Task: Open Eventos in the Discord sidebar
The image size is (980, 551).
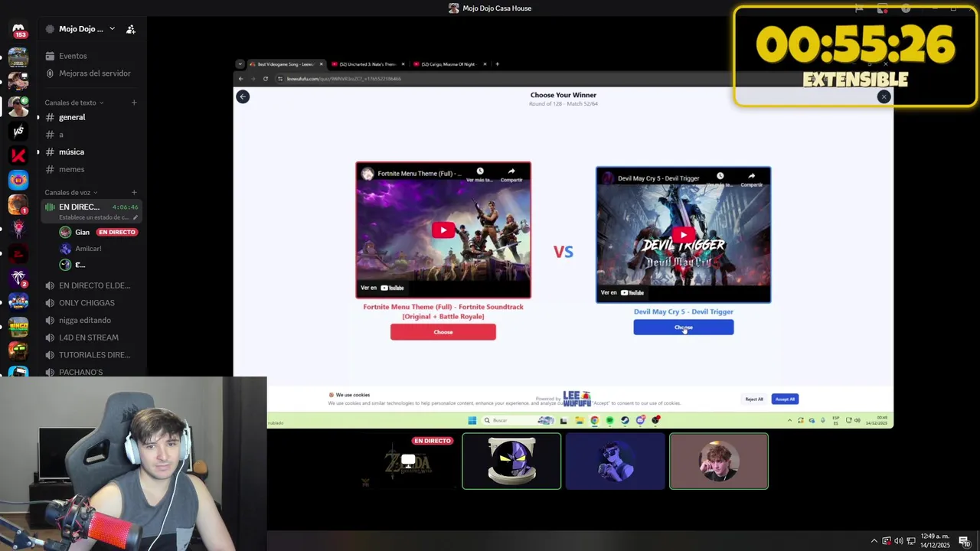Action: click(x=73, y=56)
